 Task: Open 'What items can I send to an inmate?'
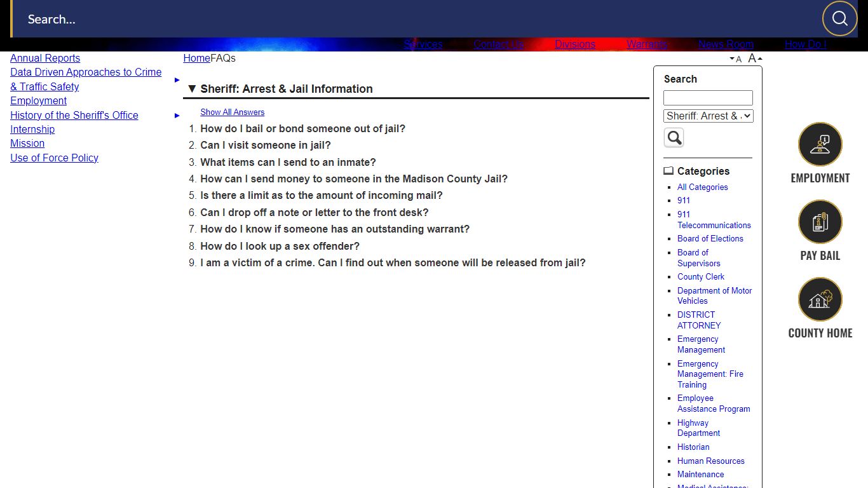(x=288, y=163)
